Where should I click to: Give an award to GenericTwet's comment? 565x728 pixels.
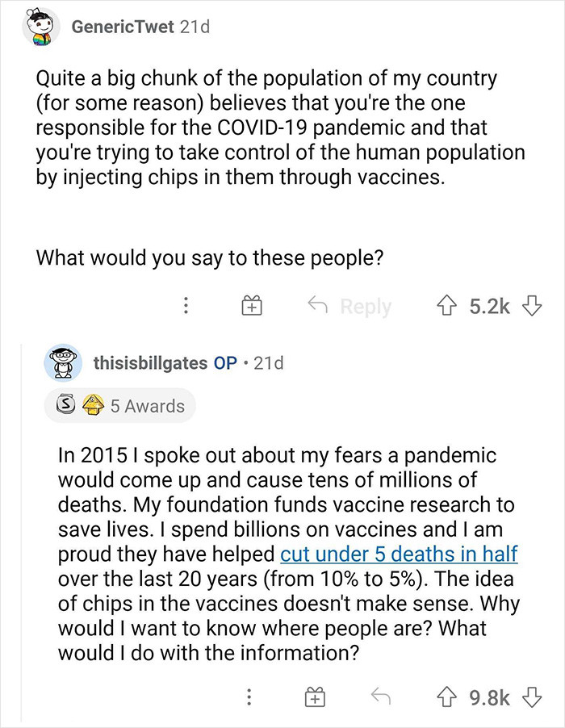[x=250, y=305]
